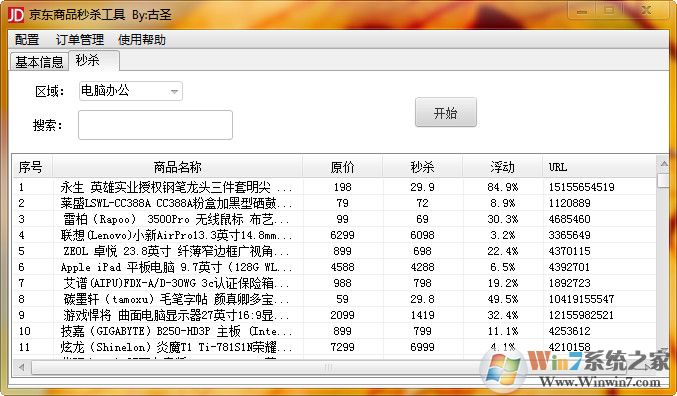Expand the 区域 dropdown showing 电脑办公
Viewport: 677px width, 396px height.
point(130,91)
